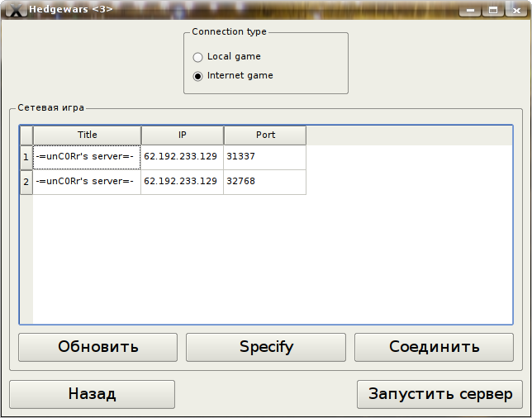Close the Hedgewars window
532x418 pixels.
tap(515, 10)
